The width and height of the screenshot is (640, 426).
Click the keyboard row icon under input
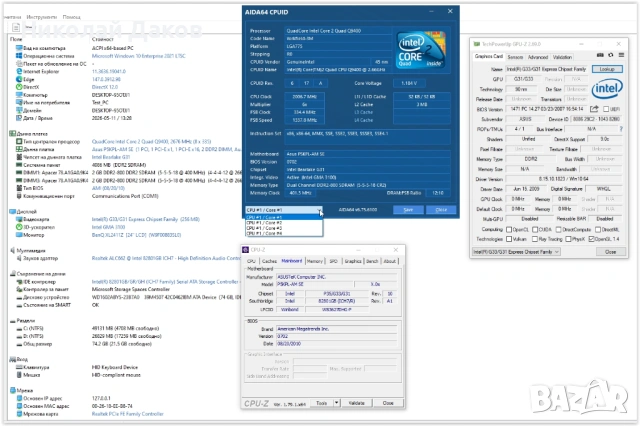pyautogui.click(x=19, y=367)
